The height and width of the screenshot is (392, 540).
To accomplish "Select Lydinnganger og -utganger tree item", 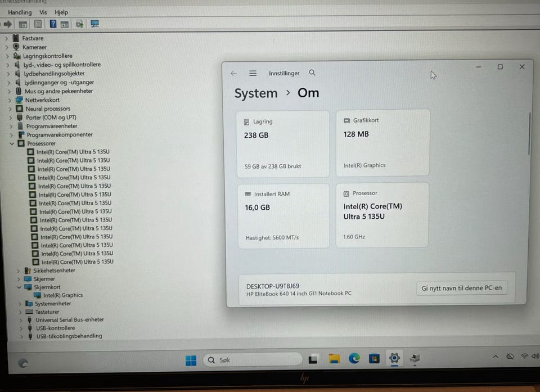I will [59, 82].
